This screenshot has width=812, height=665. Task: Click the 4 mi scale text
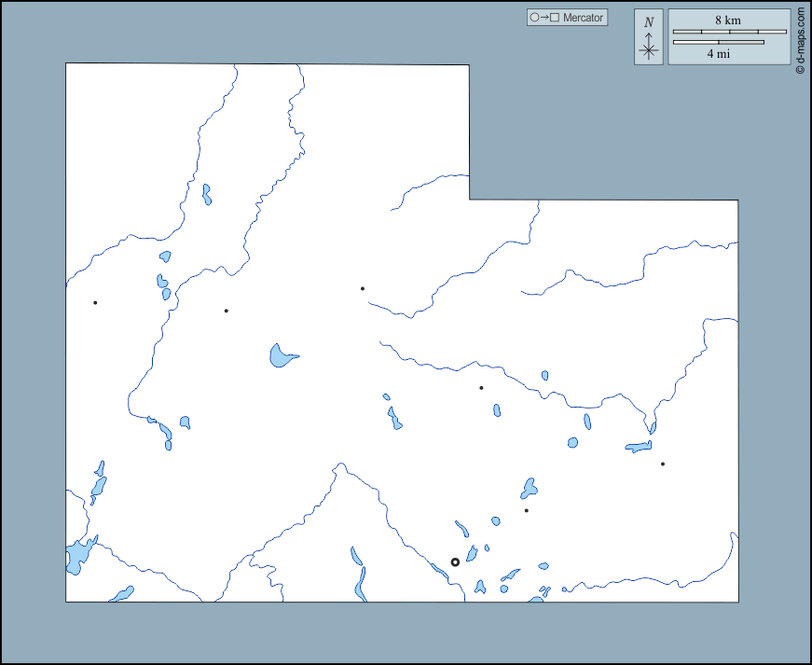tap(718, 54)
